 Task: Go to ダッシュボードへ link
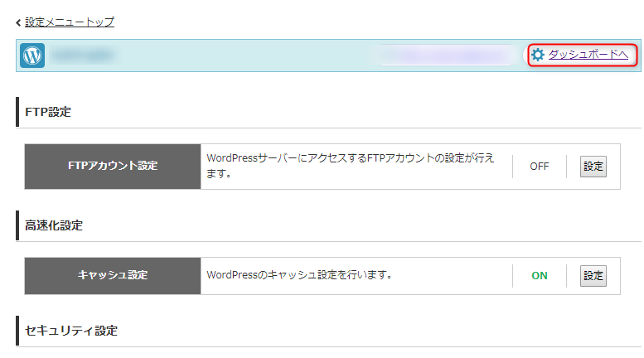[x=588, y=55]
